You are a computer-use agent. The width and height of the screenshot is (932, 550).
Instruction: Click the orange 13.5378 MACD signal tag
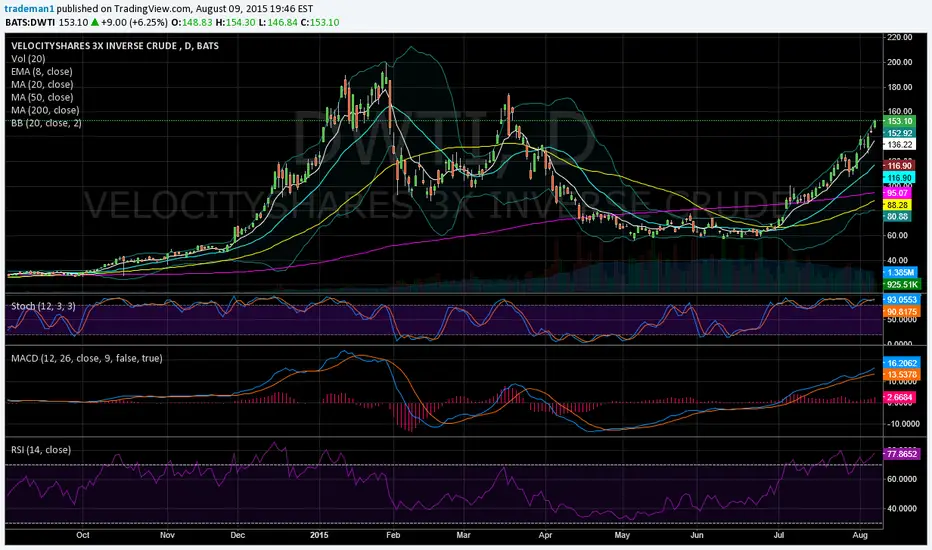[902, 375]
